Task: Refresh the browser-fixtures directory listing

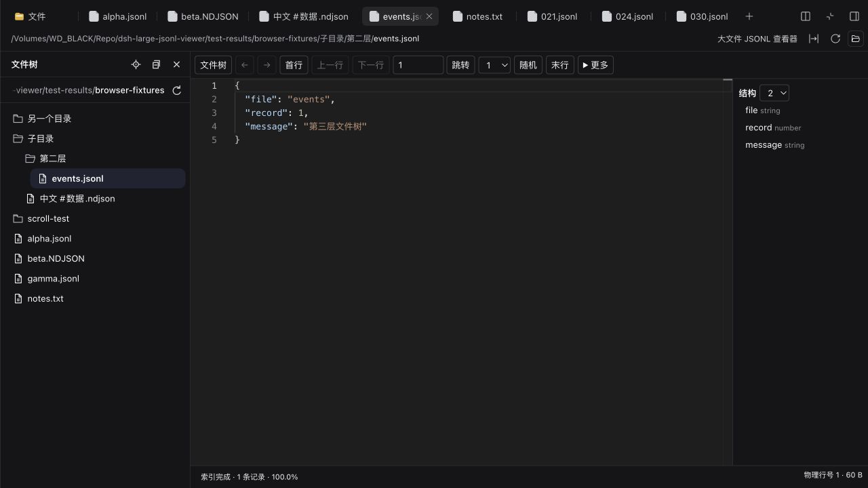Action: pyautogui.click(x=176, y=90)
